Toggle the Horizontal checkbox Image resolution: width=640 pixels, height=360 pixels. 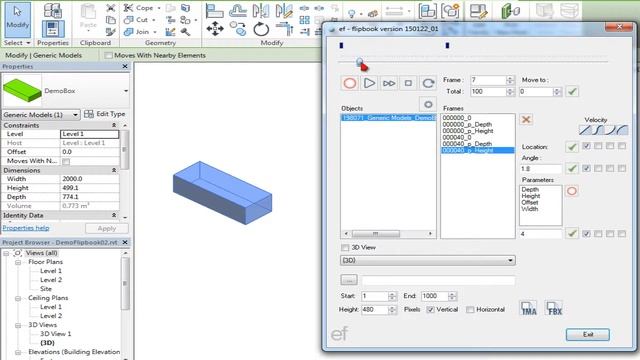pyautogui.click(x=470, y=309)
